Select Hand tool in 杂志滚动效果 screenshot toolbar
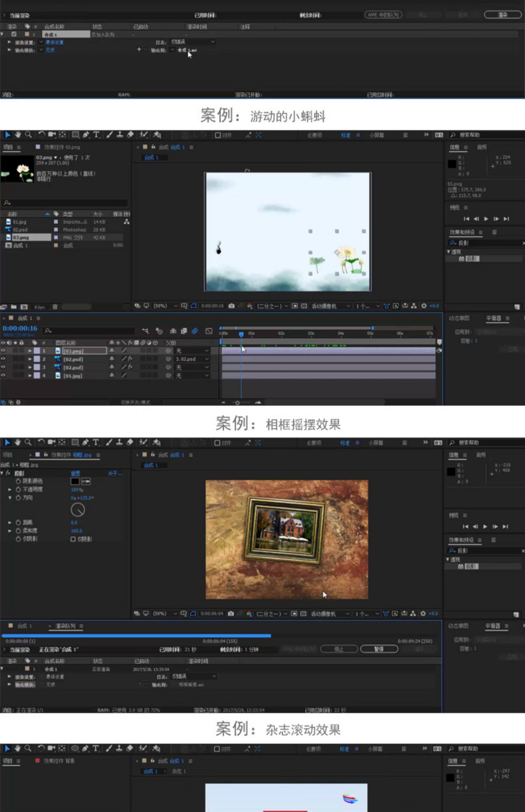This screenshot has width=525, height=812. coord(17,748)
